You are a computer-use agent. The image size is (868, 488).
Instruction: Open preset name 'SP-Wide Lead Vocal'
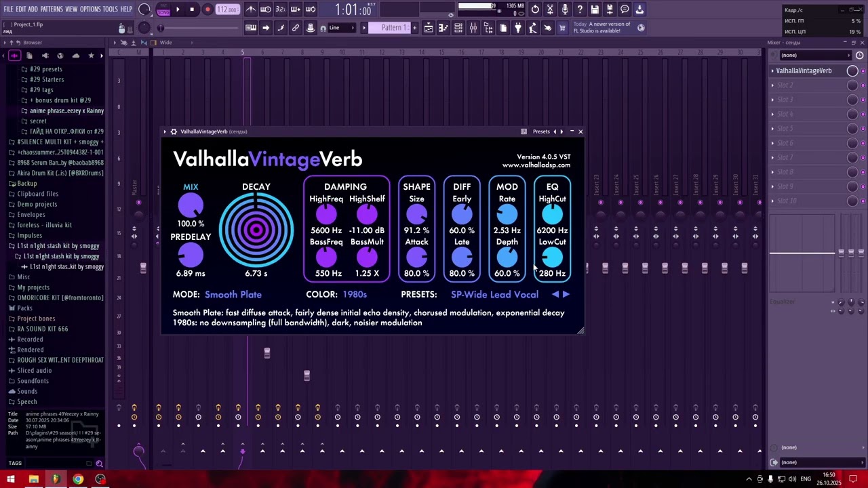[494, 294]
